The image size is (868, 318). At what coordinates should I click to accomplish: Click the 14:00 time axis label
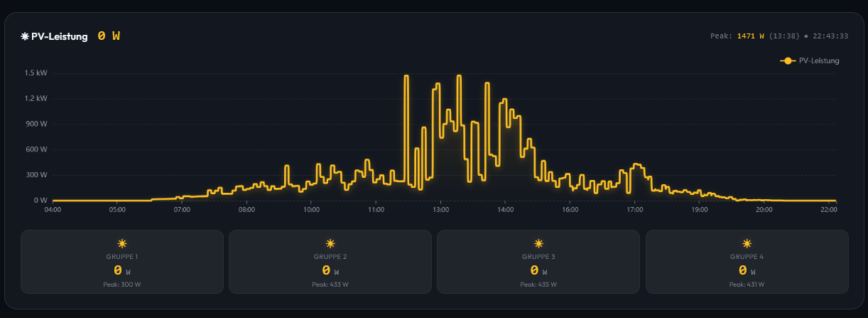point(505,210)
